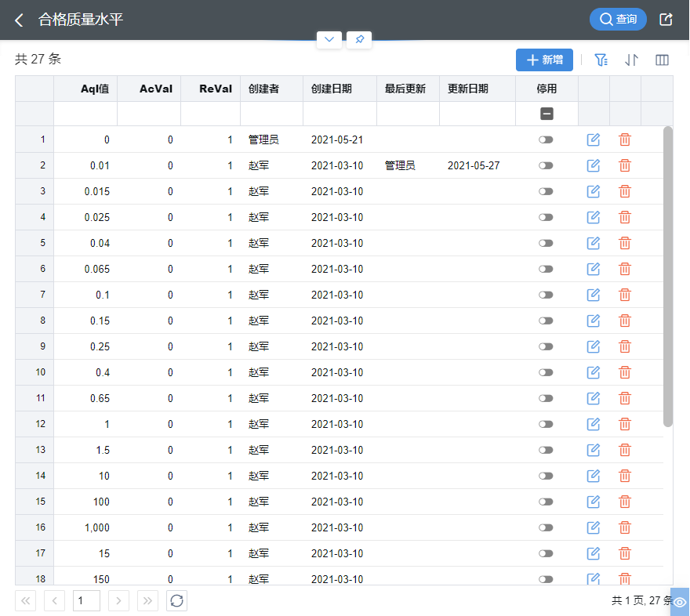Sort by the Aql值 column header
This screenshot has width=690, height=616.
point(85,89)
